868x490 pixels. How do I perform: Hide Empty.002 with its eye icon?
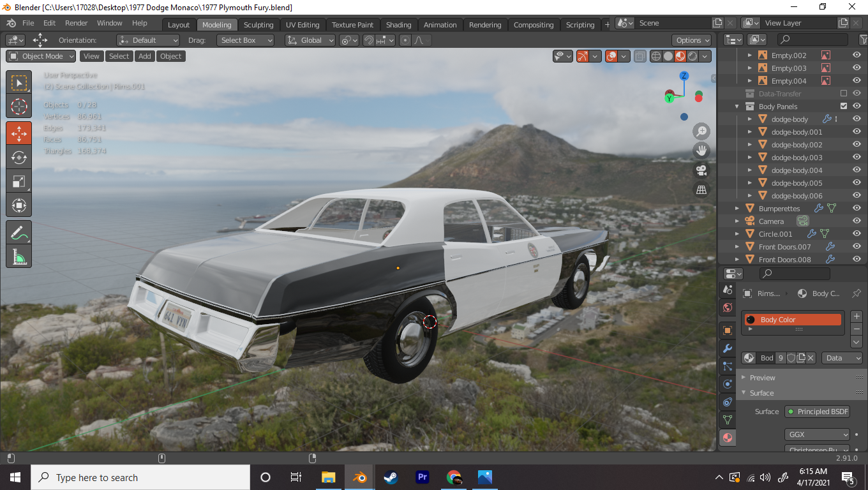click(857, 56)
